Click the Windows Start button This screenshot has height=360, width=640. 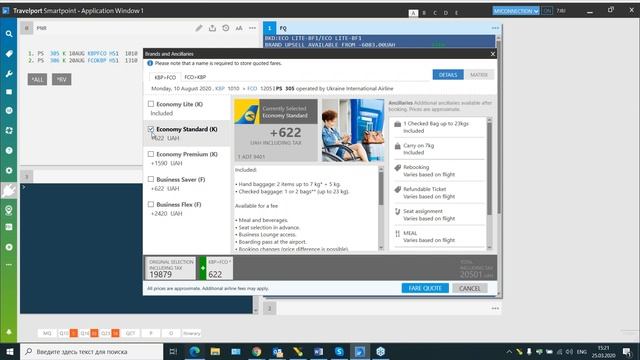[x=10, y=351]
